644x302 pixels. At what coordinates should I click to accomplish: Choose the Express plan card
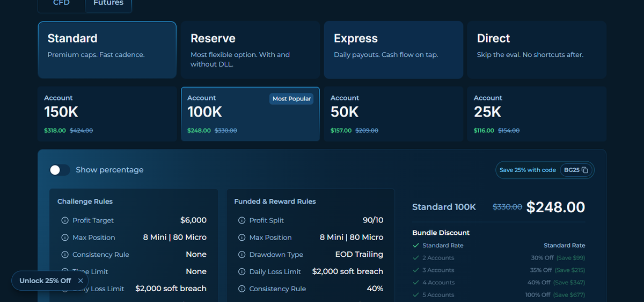tap(393, 50)
